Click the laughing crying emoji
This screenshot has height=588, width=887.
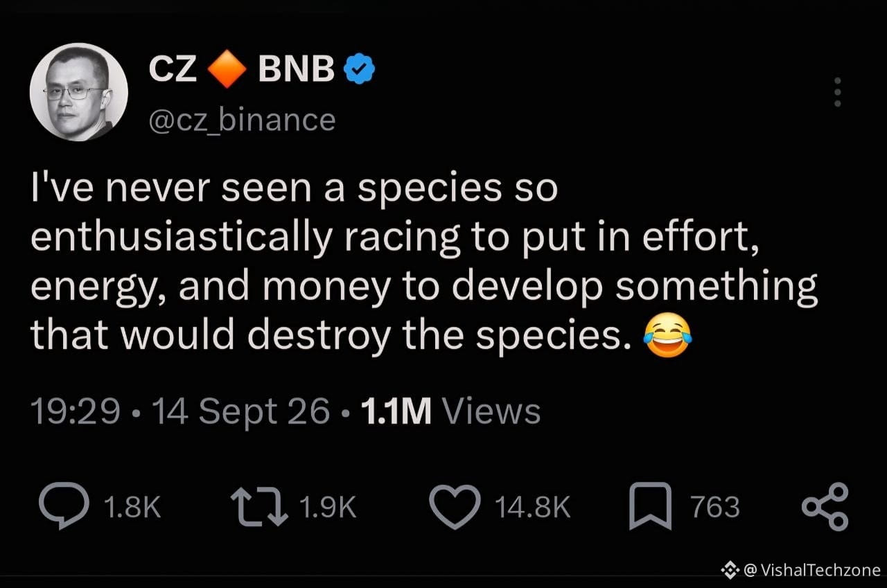point(667,335)
